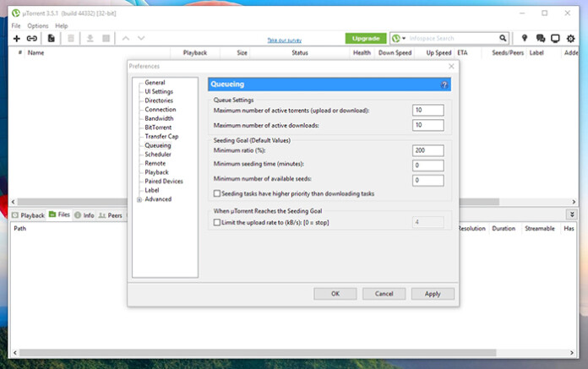This screenshot has height=369, width=588.
Task: Select Directories in preferences tree
Action: click(159, 100)
